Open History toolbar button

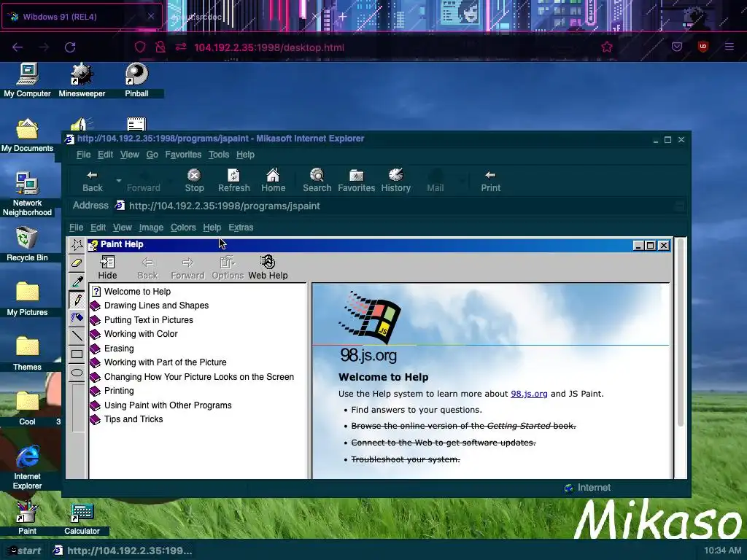tap(395, 181)
